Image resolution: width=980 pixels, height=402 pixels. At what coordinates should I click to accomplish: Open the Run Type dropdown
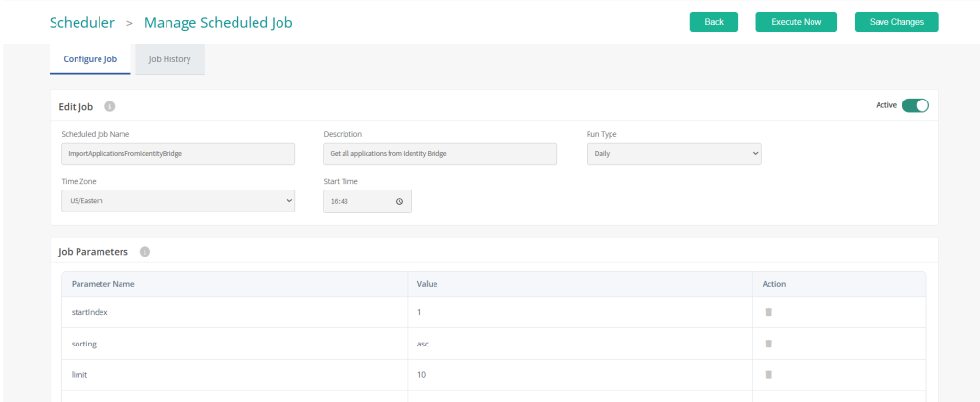click(x=674, y=153)
